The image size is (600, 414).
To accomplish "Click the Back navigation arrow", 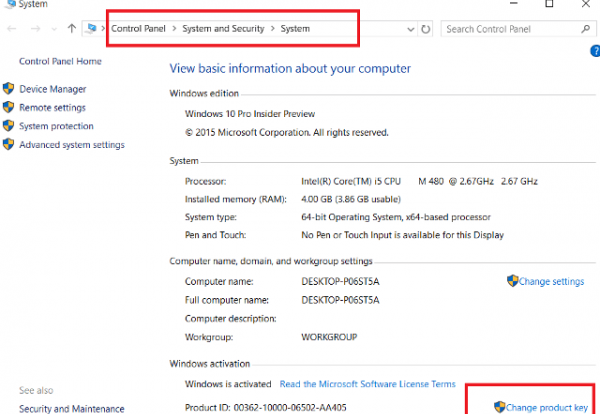I will pos(12,29).
